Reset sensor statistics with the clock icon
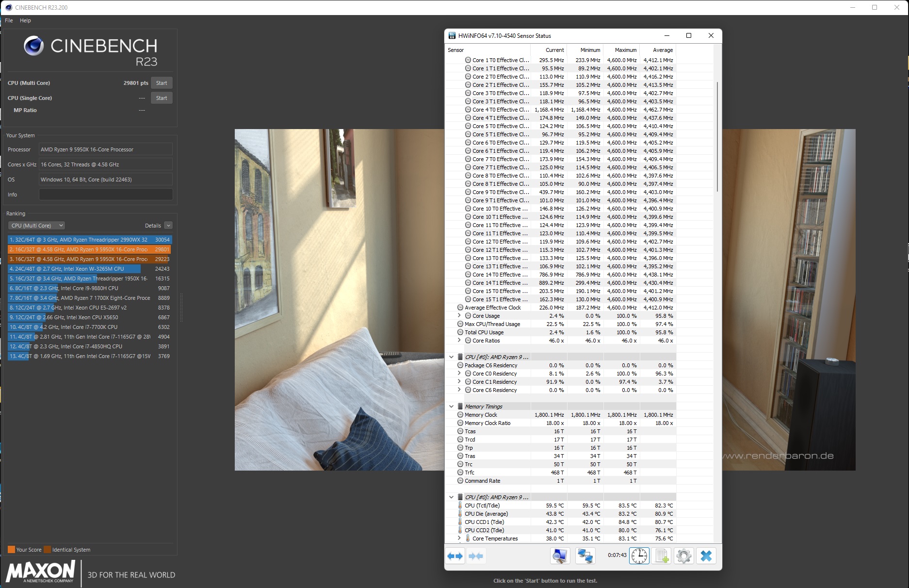This screenshot has height=588, width=909. (639, 556)
